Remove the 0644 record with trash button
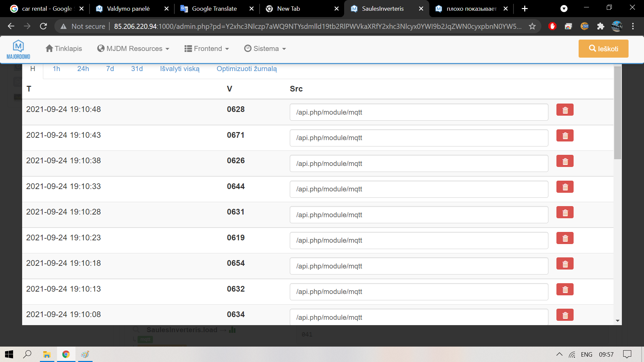 (565, 187)
